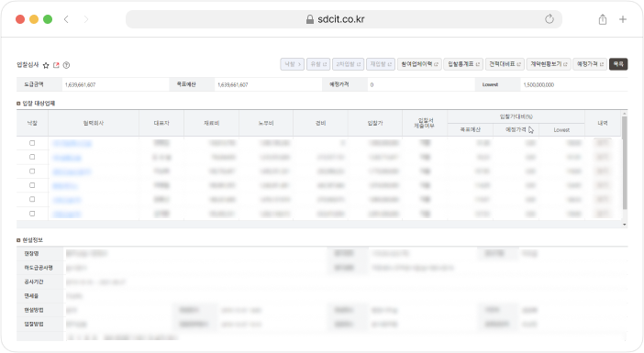Check the sixth bidder row checkbox
The image size is (644, 353).
(x=32, y=214)
